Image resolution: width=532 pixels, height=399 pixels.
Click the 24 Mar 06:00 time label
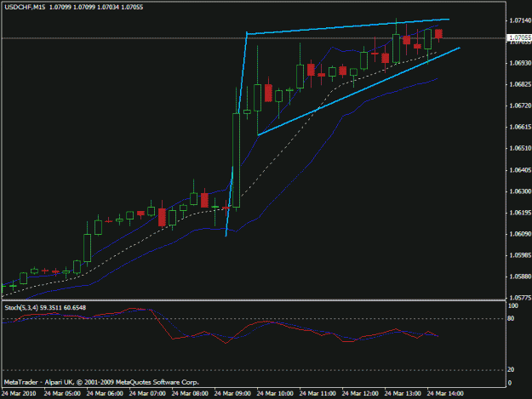point(105,394)
